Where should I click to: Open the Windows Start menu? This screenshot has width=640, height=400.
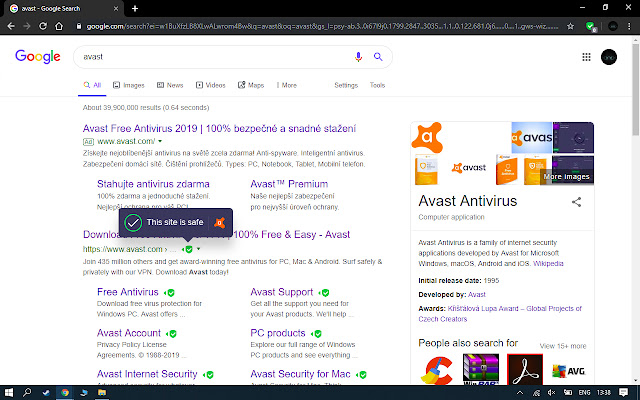(9, 393)
